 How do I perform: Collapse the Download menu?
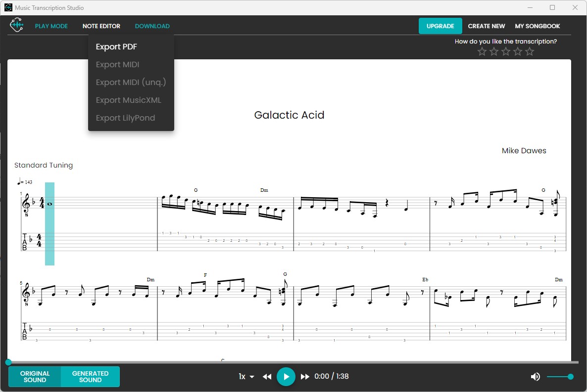tap(152, 26)
